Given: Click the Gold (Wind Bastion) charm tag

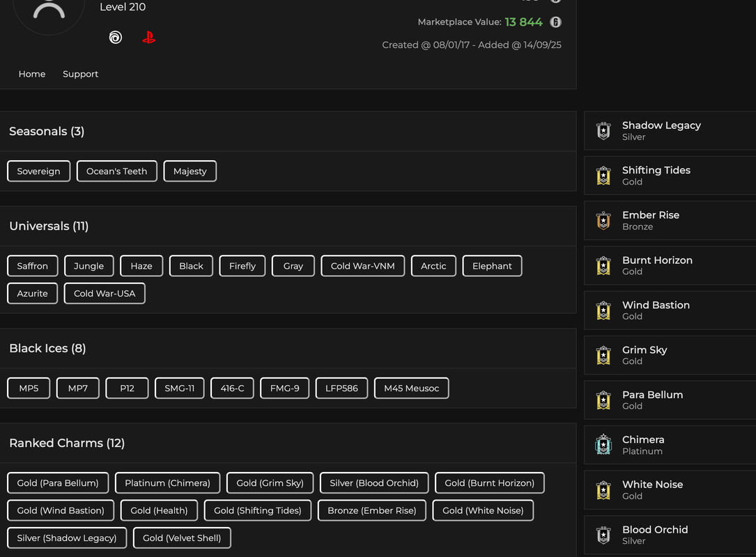Looking at the screenshot, I should click(x=61, y=510).
